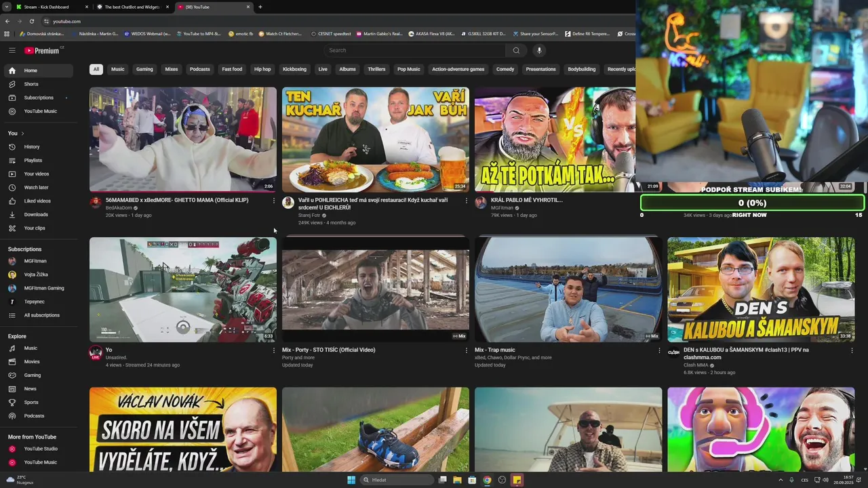Screen dimensions: 868x488
Task: Open KRÁL PABLO MĚ VYHROTIL video title
Action: pos(527,200)
